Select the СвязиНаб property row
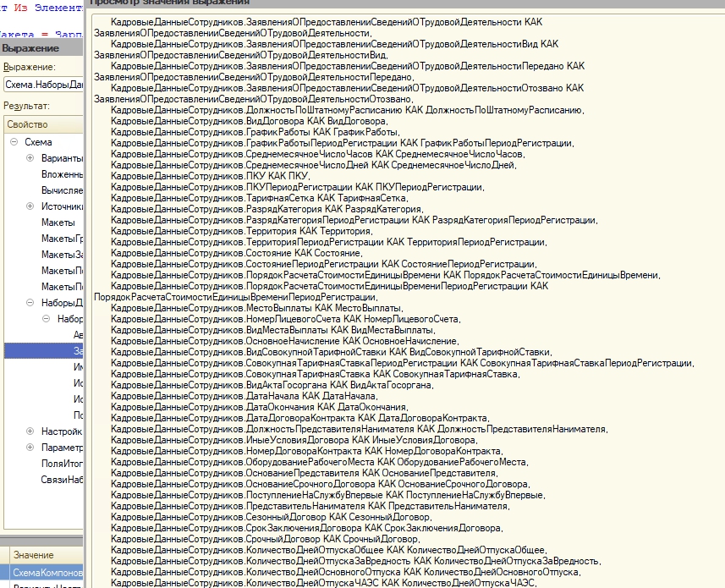The height and width of the screenshot is (588, 725). tap(62, 480)
